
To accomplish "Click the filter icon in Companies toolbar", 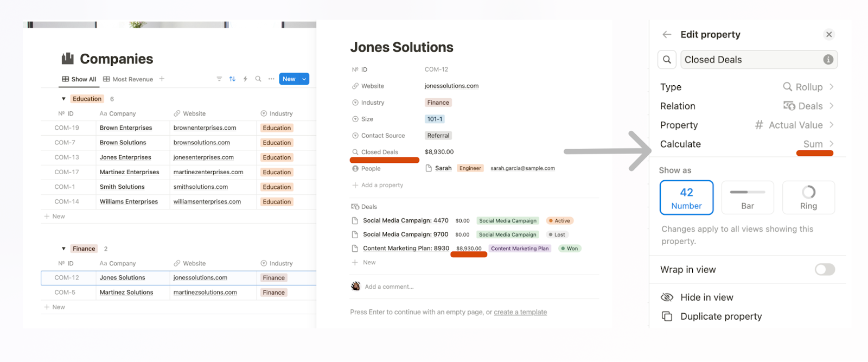I will [219, 79].
